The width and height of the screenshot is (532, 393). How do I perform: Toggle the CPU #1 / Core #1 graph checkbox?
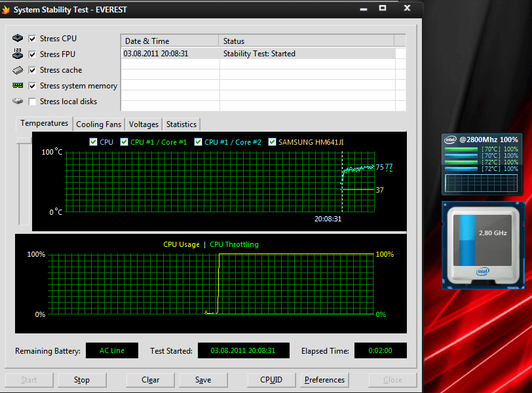(124, 141)
